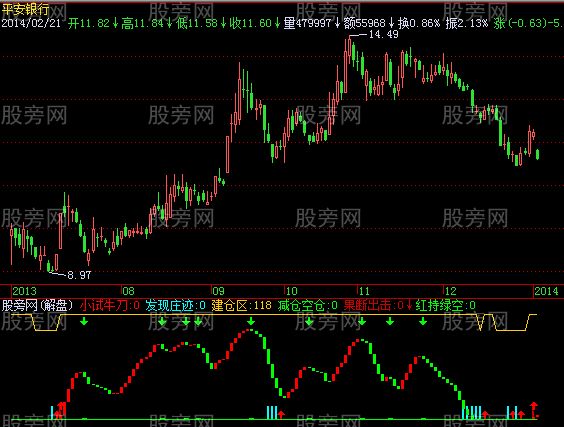Screen dimensions: 564x427
Task: Click the tall red up arrow at far right of indicator
Action: pyautogui.click(x=534, y=410)
